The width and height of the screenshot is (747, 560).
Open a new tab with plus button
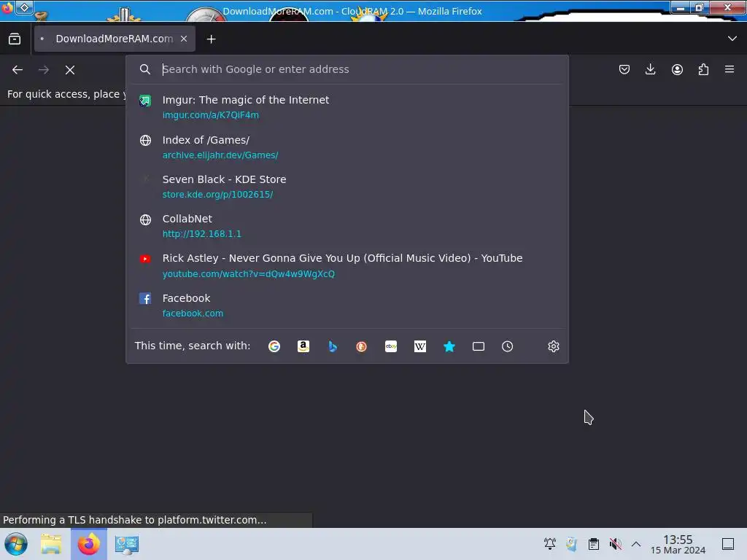tap(211, 39)
